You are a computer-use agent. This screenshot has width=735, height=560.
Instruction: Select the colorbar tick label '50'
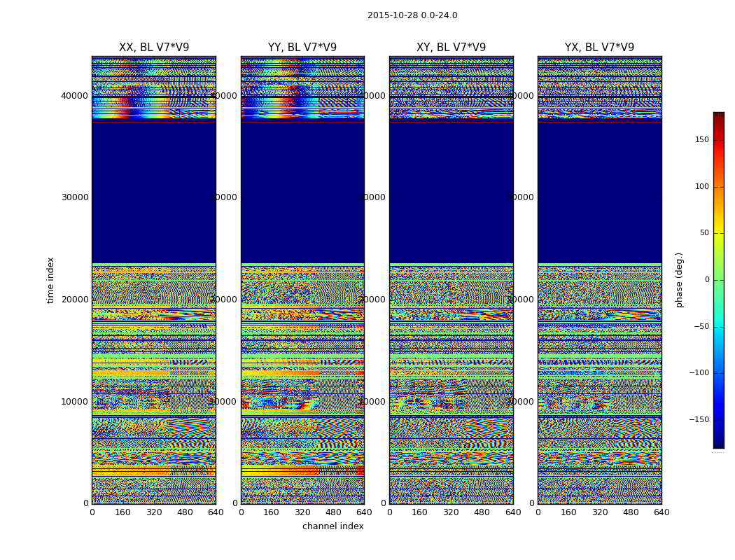point(704,233)
